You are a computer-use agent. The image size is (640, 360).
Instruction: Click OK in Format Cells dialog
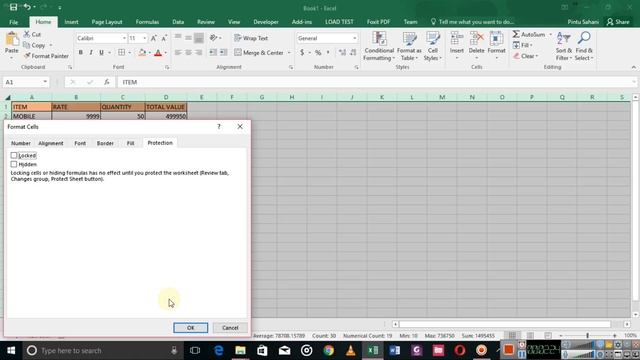click(x=191, y=328)
